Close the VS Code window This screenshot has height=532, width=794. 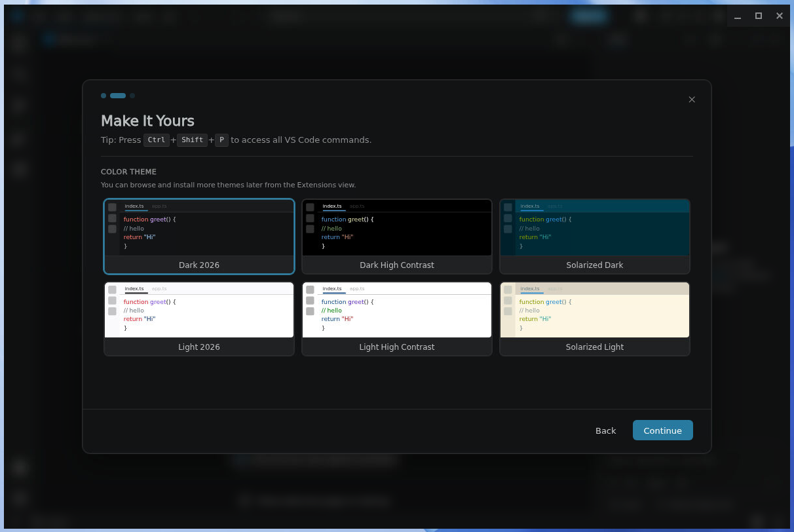(780, 16)
